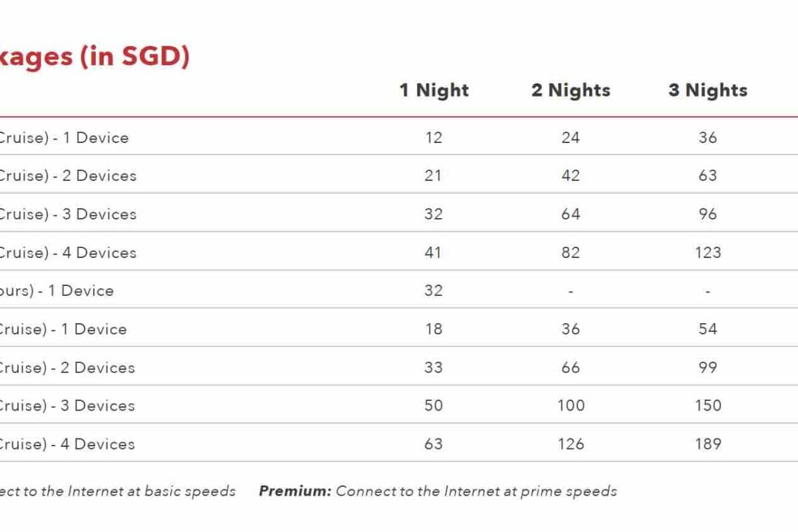This screenshot has height=532, width=798.
Task: Click the 126 price cell
Action: coord(571,444)
